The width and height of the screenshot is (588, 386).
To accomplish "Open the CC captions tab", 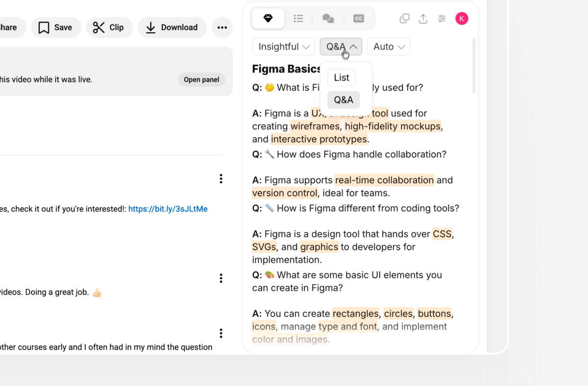I will (359, 19).
